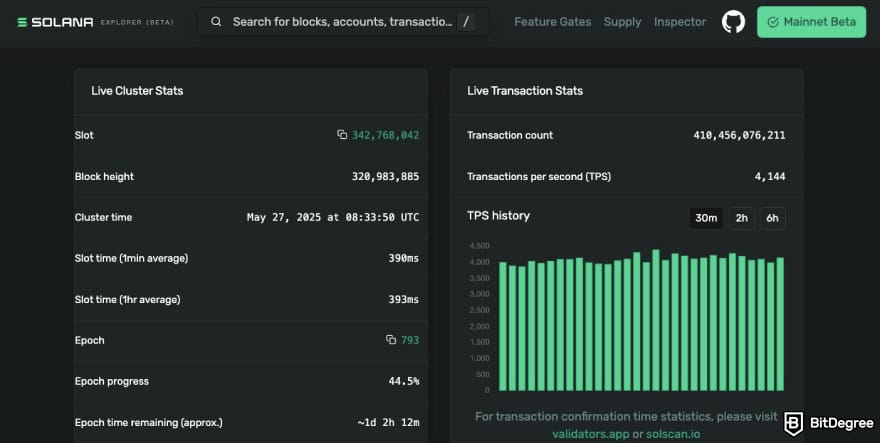Click the search magnifier icon

point(216,22)
